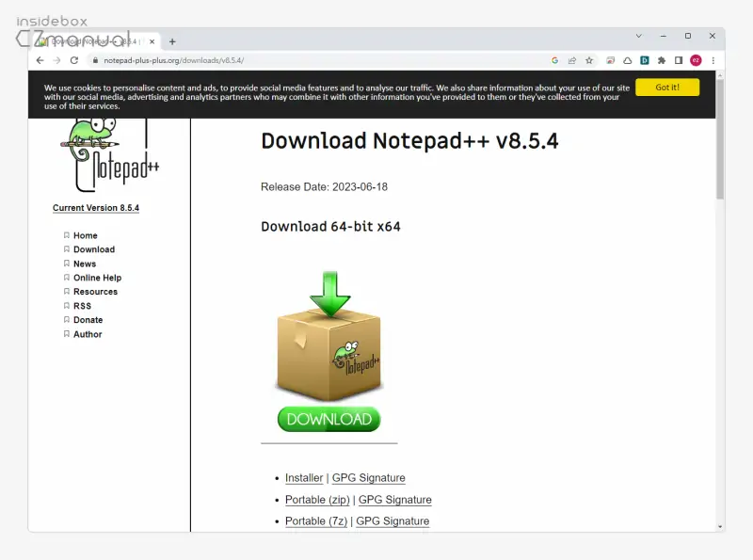Open a new browser tab
The height and width of the screenshot is (560, 753).
[x=171, y=41]
